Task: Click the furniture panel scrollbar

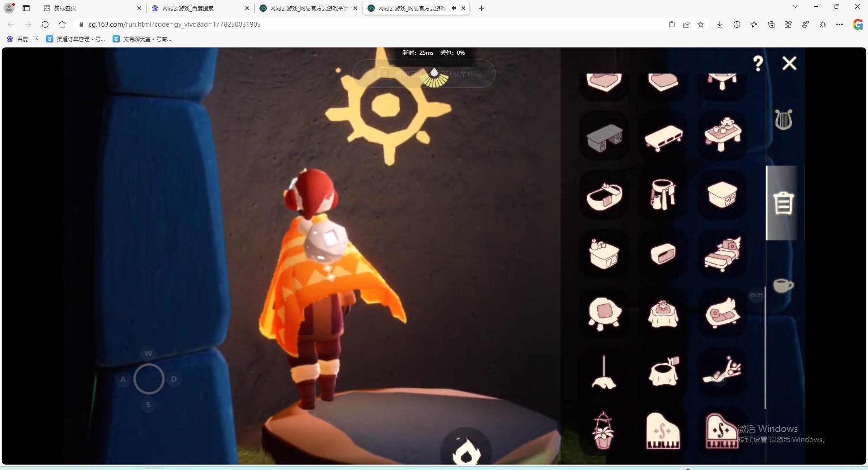Action: coord(765,348)
